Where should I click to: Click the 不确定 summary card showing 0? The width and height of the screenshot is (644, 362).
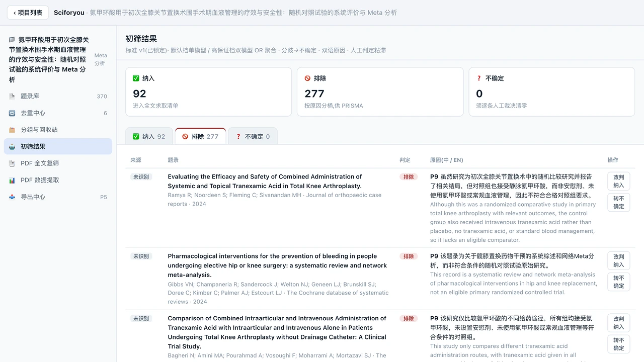tap(551, 92)
